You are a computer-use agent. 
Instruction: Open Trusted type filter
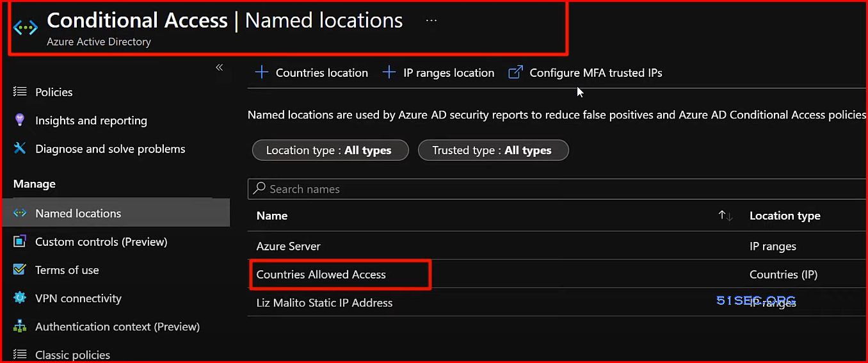493,150
